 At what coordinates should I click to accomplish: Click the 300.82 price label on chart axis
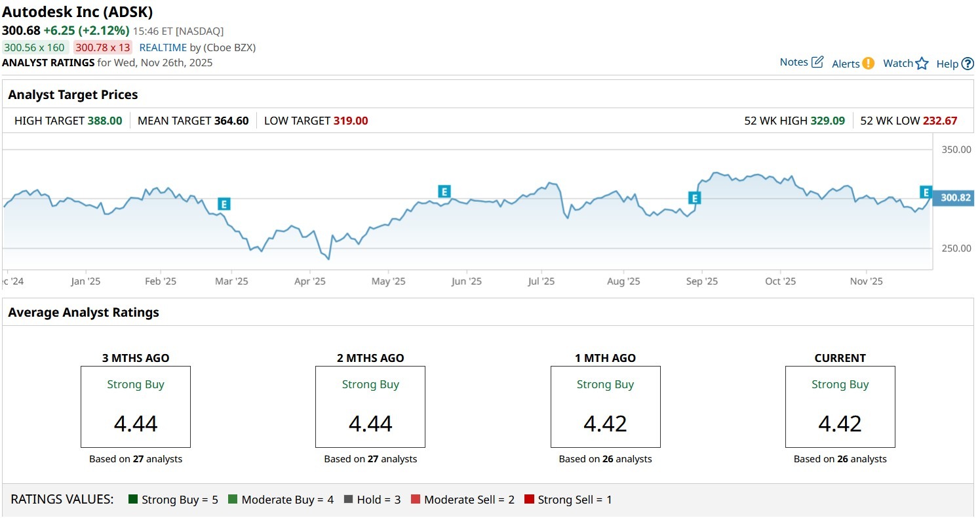pos(955,198)
